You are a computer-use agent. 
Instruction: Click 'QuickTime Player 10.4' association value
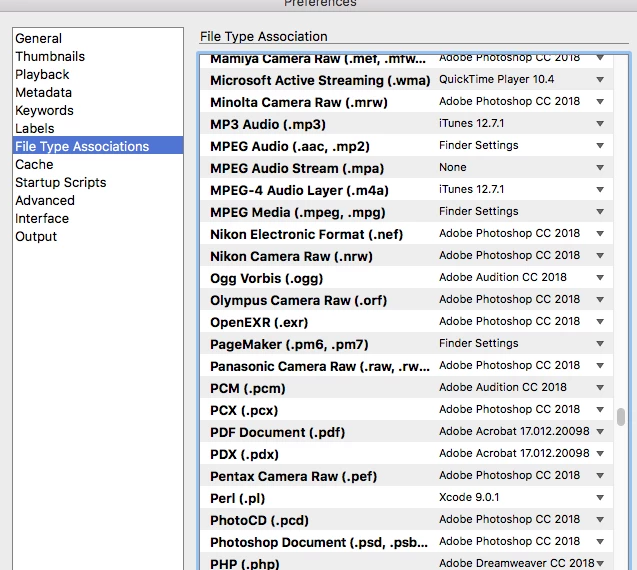(x=496, y=79)
